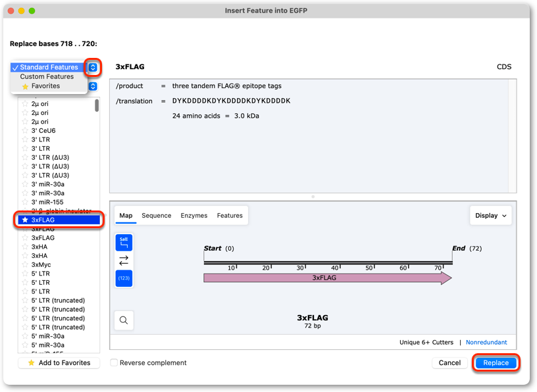Open the second dropdown below feature set
537x392 pixels.
[x=93, y=86]
